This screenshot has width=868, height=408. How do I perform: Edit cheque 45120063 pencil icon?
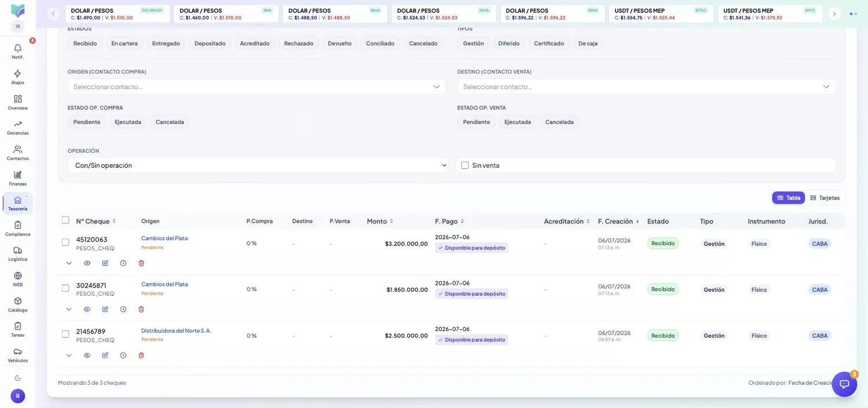click(x=105, y=263)
